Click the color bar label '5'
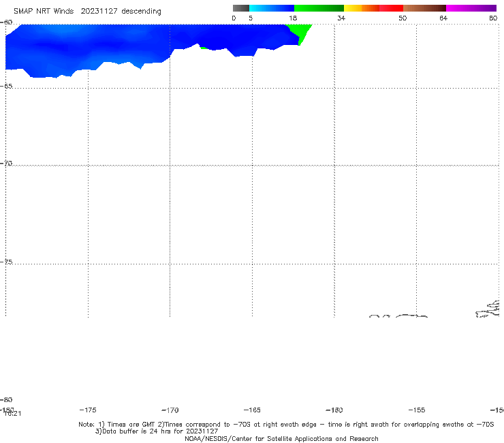The width and height of the screenshot is (504, 443). (x=251, y=18)
